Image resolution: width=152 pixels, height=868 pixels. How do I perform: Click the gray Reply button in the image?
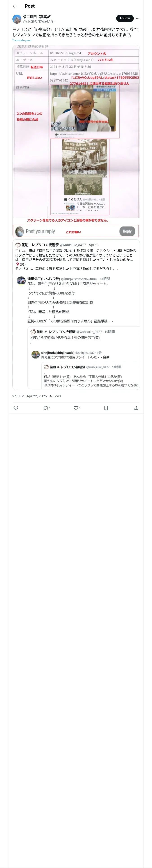pyautogui.click(x=127, y=231)
